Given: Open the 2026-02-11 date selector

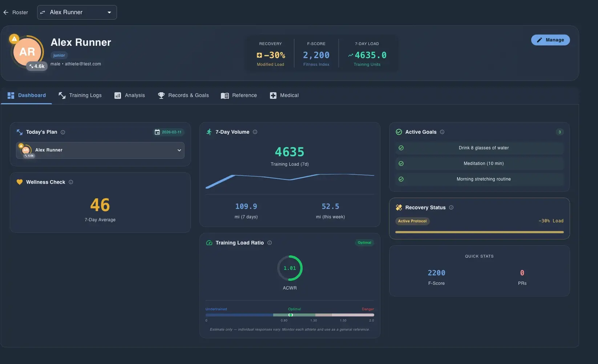Looking at the screenshot, I should 169,132.
